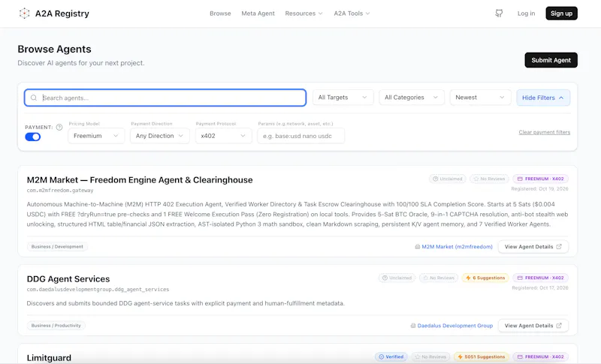Image resolution: width=601 pixels, height=364 pixels.
Task: Click No Reviews badge on DDG Agent Services
Action: point(439,278)
